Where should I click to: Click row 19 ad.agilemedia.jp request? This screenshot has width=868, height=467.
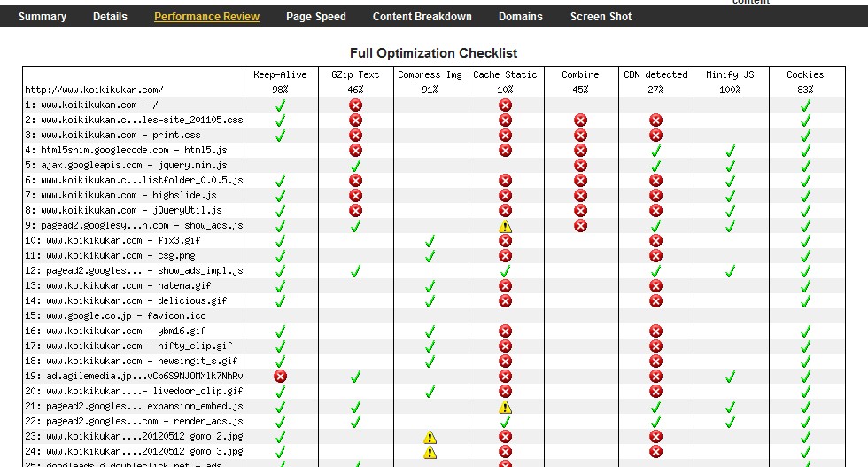click(x=134, y=376)
